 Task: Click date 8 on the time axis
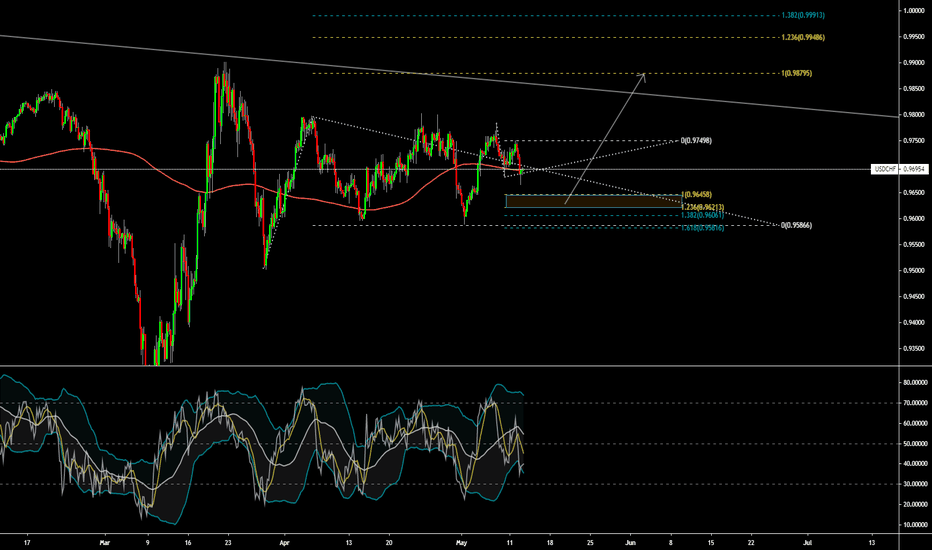(x=671, y=542)
